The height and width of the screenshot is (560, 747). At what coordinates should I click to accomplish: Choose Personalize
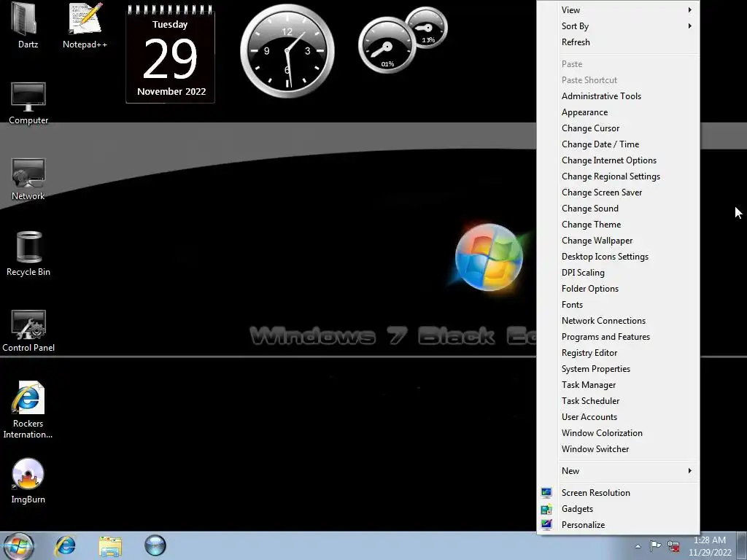click(619, 525)
